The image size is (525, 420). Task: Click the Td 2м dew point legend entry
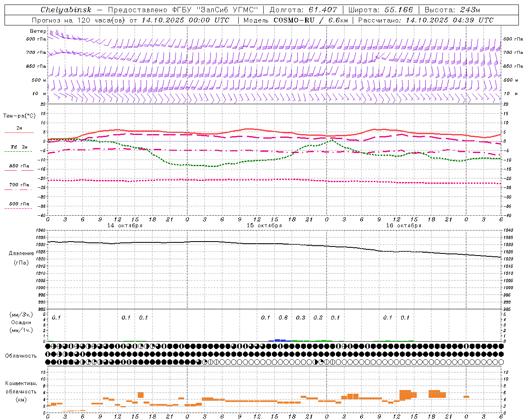pos(19,147)
